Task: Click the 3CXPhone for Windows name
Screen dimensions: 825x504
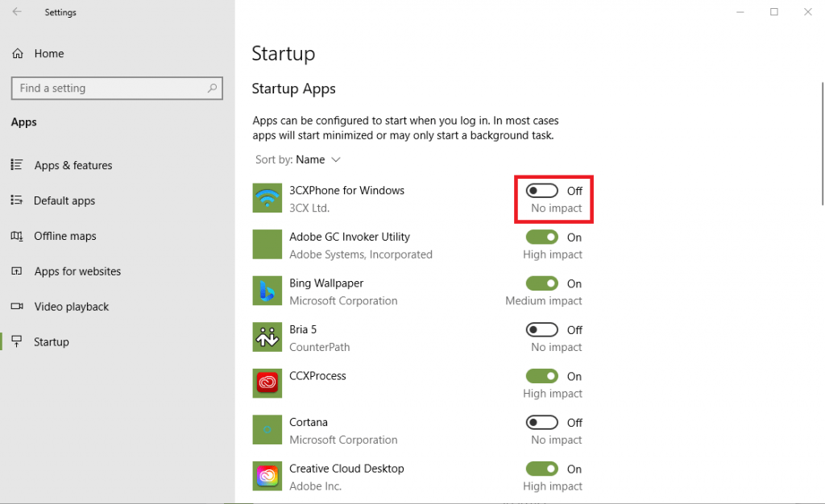Action: click(x=346, y=190)
